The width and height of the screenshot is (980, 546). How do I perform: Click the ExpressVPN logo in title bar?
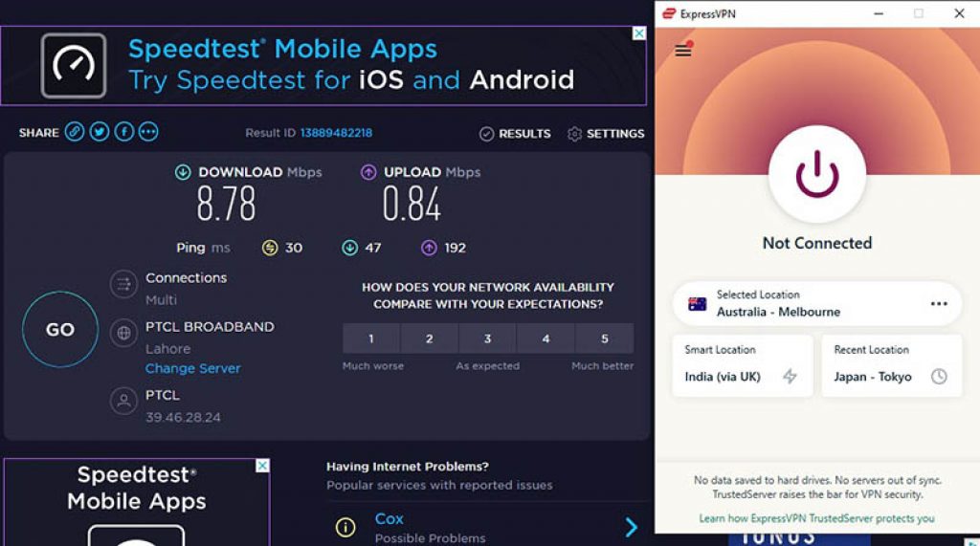click(669, 13)
